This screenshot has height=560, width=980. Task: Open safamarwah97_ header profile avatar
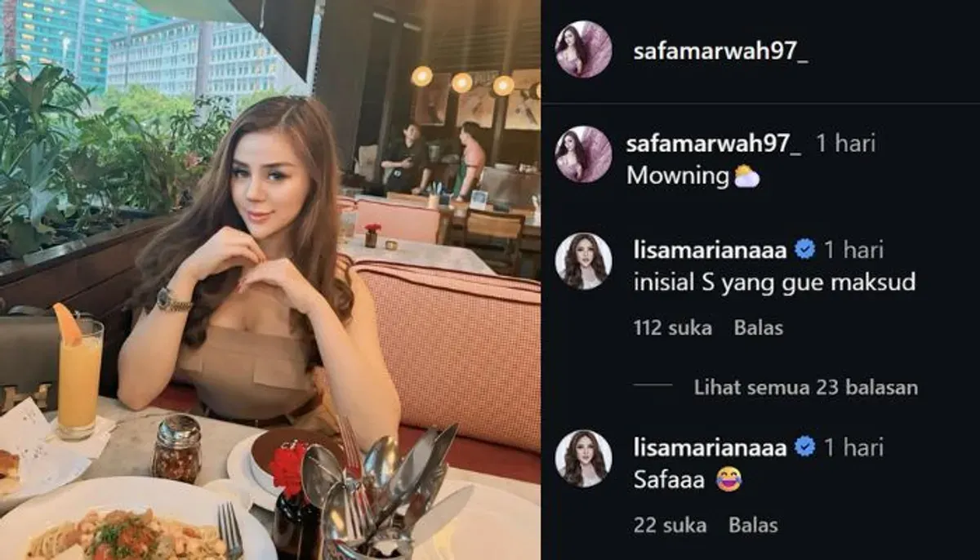(x=583, y=50)
